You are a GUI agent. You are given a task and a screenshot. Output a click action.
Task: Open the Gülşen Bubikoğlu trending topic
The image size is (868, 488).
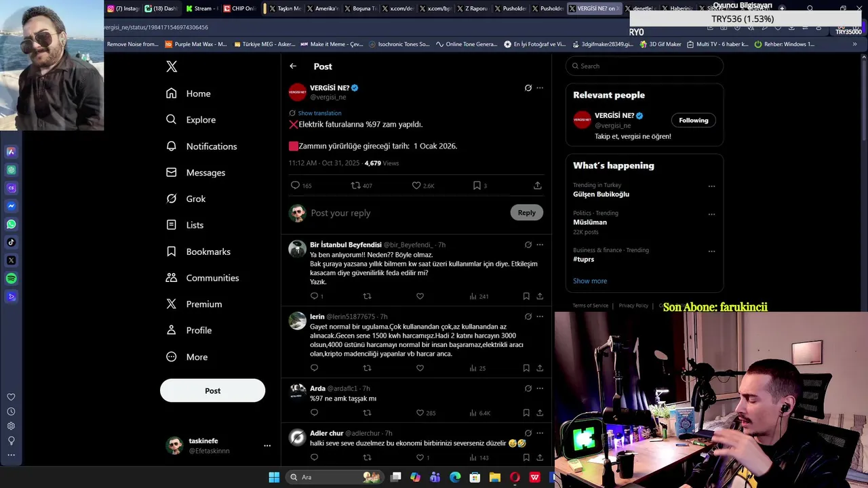pos(601,194)
